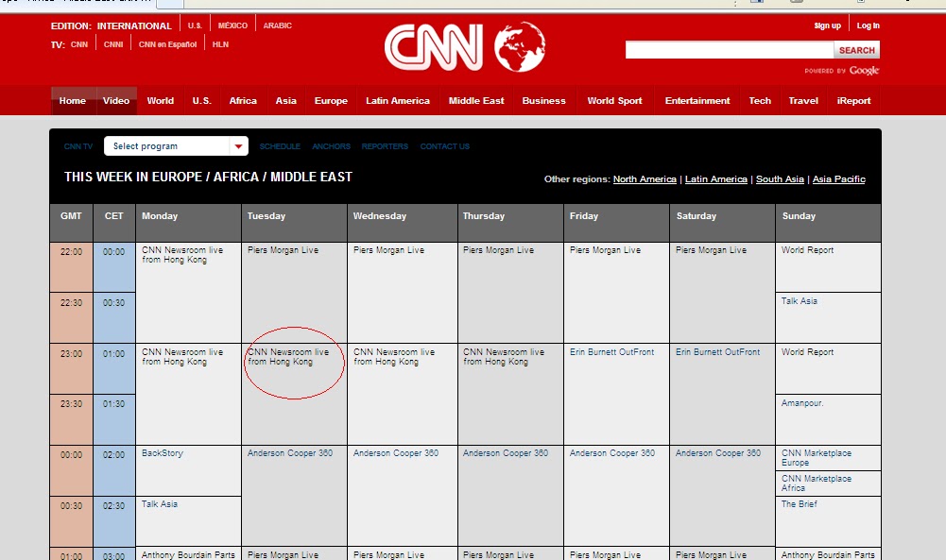This screenshot has width=946, height=560.
Task: Click the North America region link
Action: pyautogui.click(x=645, y=178)
